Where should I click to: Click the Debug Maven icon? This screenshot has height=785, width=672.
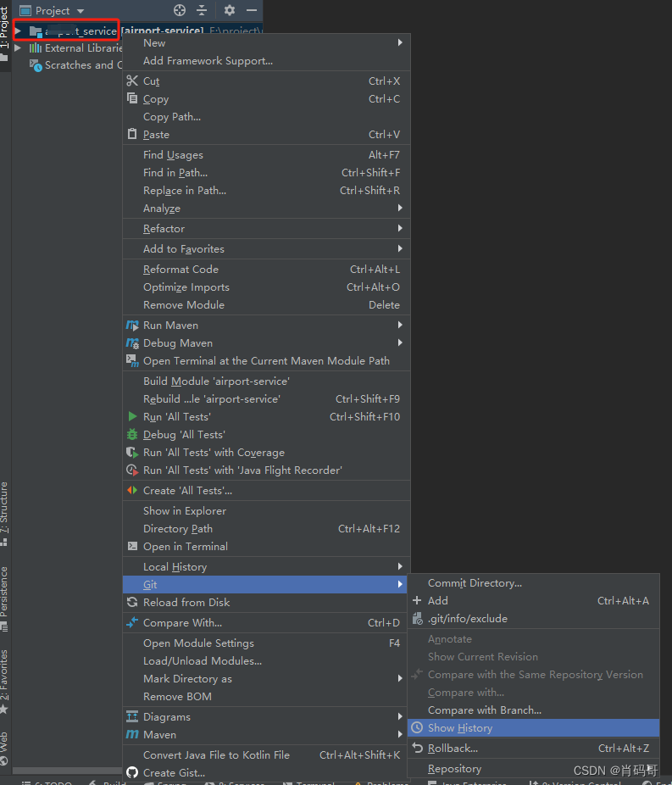132,343
